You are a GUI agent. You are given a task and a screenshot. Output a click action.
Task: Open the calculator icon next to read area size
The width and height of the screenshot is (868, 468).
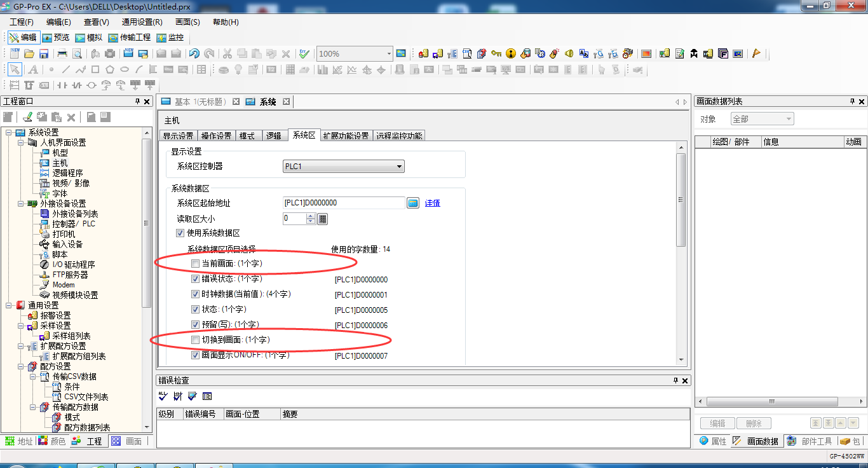(322, 219)
